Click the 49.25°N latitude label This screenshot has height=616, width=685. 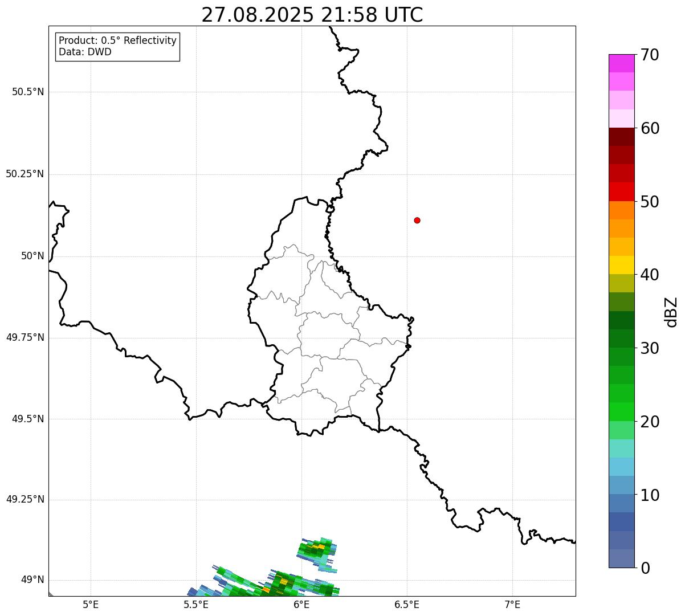[x=25, y=499]
